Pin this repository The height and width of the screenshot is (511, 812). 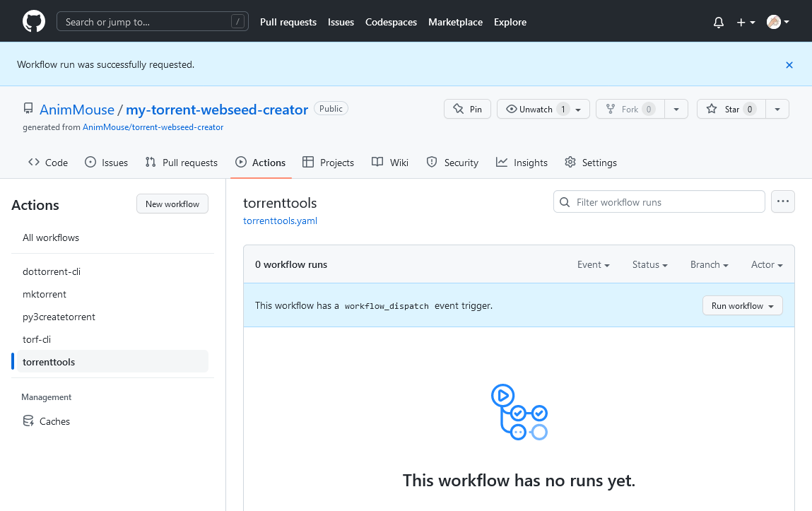pyautogui.click(x=467, y=110)
